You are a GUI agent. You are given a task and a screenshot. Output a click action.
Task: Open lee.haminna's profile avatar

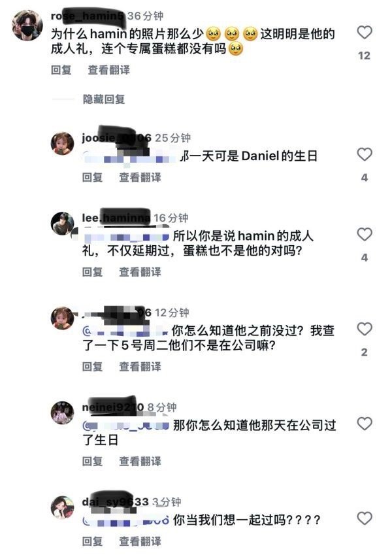[x=63, y=224]
